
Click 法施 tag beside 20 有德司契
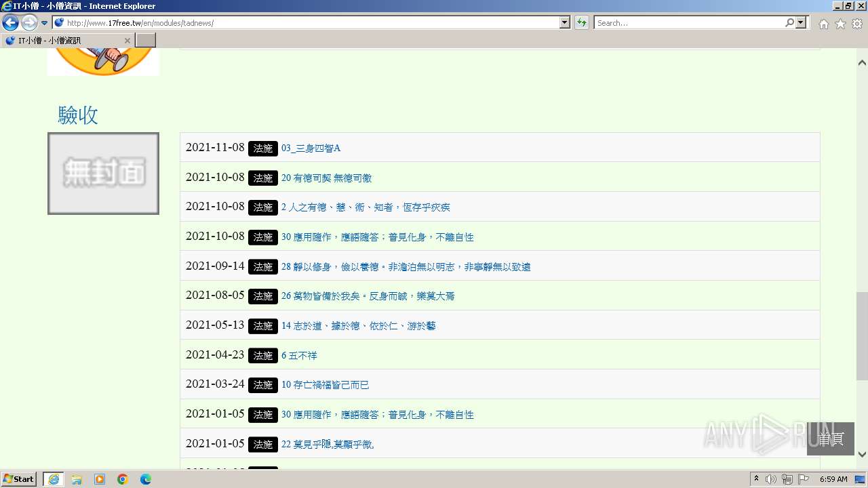coord(263,178)
